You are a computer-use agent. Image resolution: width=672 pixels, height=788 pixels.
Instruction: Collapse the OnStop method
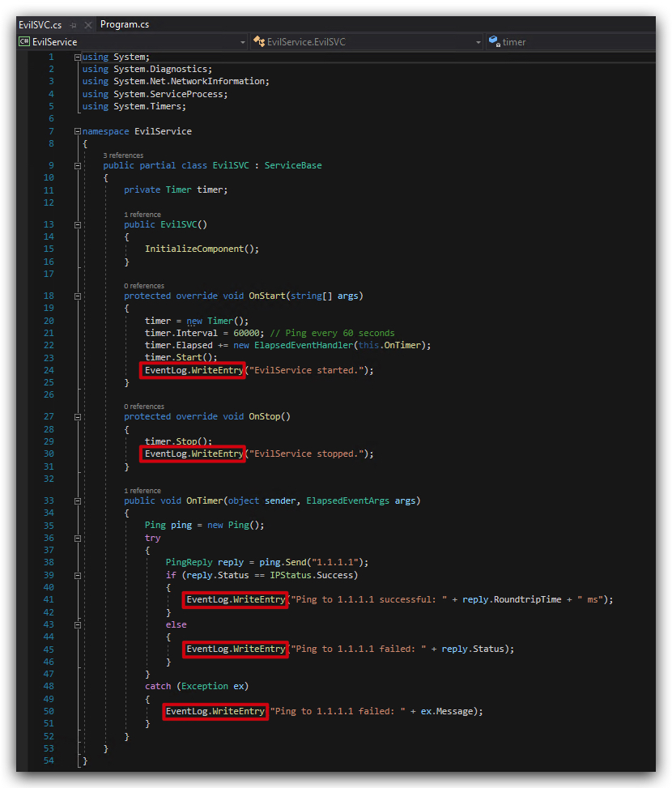pyautogui.click(x=78, y=416)
